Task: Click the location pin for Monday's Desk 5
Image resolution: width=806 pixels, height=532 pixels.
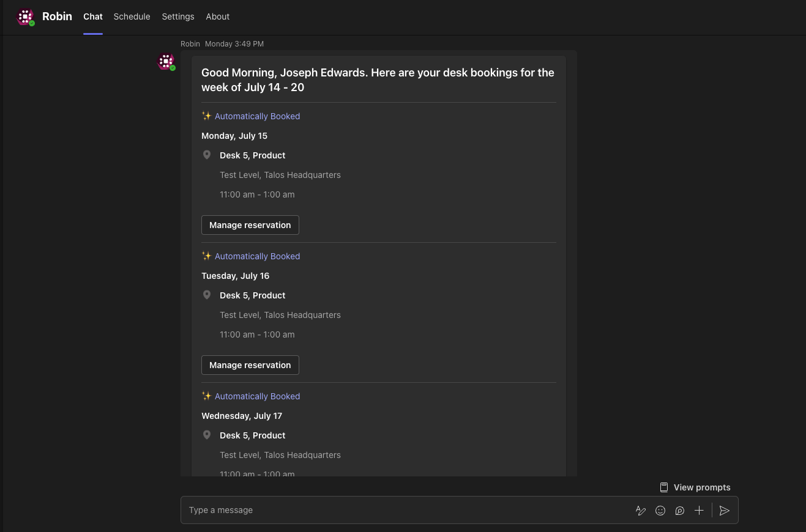Action: click(207, 155)
